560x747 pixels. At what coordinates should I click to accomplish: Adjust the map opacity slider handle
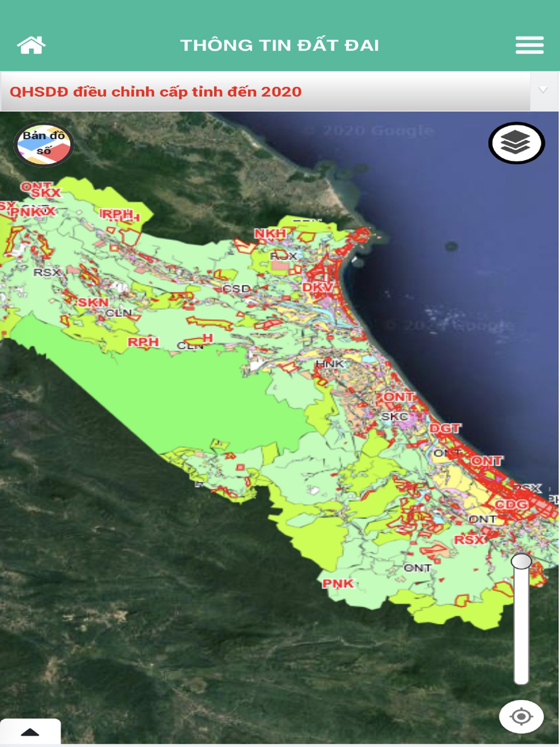[x=521, y=561]
